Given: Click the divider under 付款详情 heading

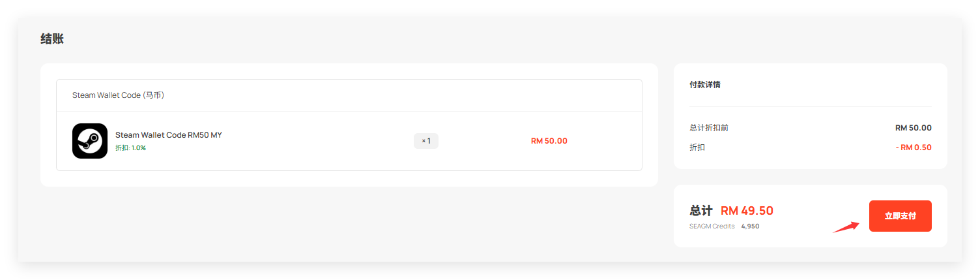Looking at the screenshot, I should click(x=811, y=106).
